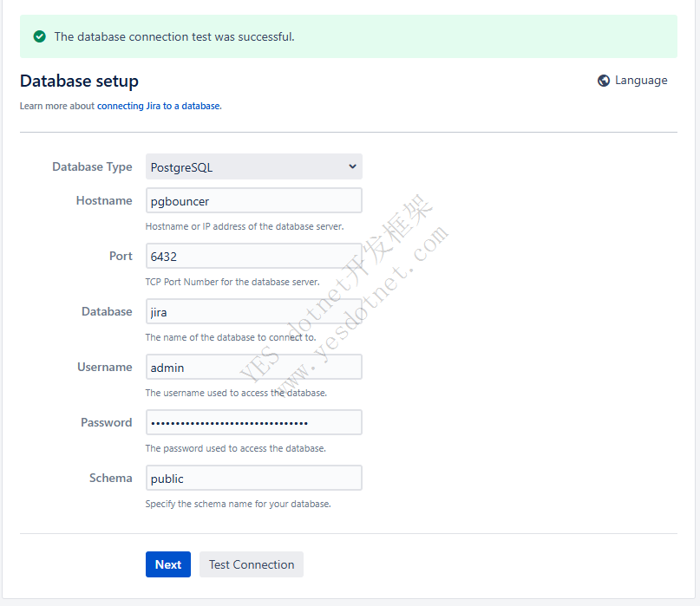The height and width of the screenshot is (606, 700).
Task: Click the green success checkmark icon
Action: pos(39,36)
